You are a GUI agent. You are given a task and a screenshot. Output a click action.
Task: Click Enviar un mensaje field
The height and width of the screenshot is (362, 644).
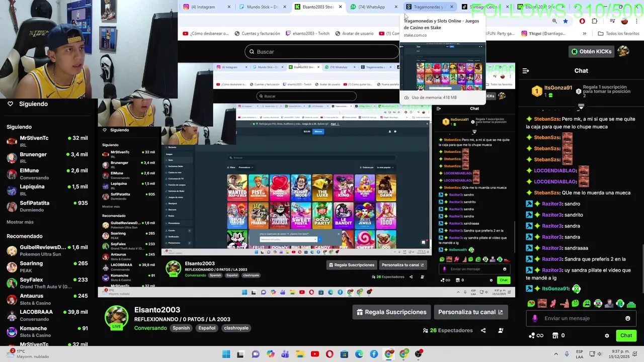click(x=581, y=318)
